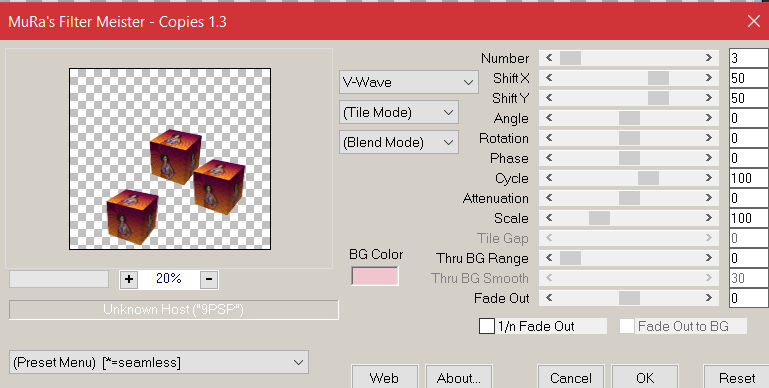Zoom out preview with minus button
Viewport: 769px width, 388px height.
pos(209,279)
